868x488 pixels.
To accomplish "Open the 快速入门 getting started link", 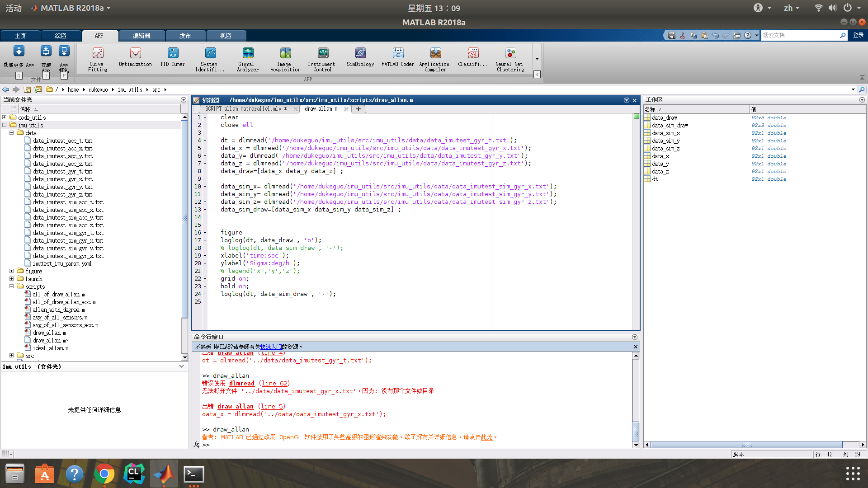I will (271, 347).
